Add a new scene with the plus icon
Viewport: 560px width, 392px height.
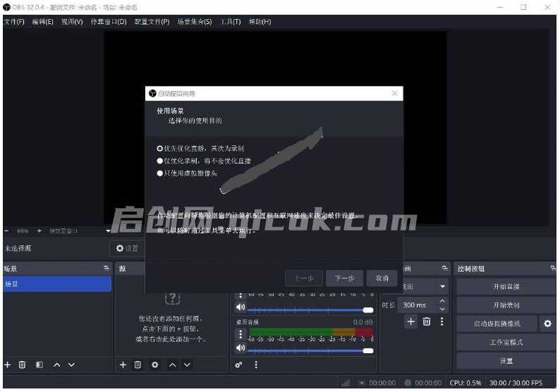coord(7,365)
